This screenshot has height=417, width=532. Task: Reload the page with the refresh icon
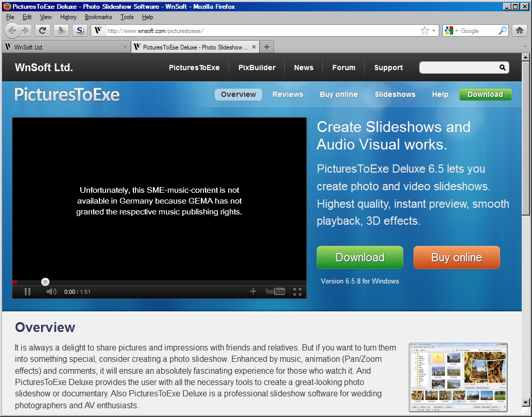42,30
